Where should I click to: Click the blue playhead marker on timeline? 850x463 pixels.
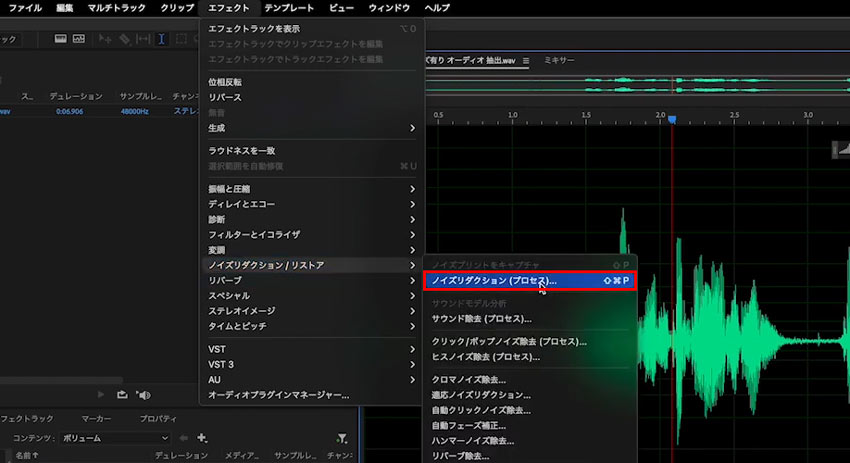pyautogui.click(x=672, y=119)
